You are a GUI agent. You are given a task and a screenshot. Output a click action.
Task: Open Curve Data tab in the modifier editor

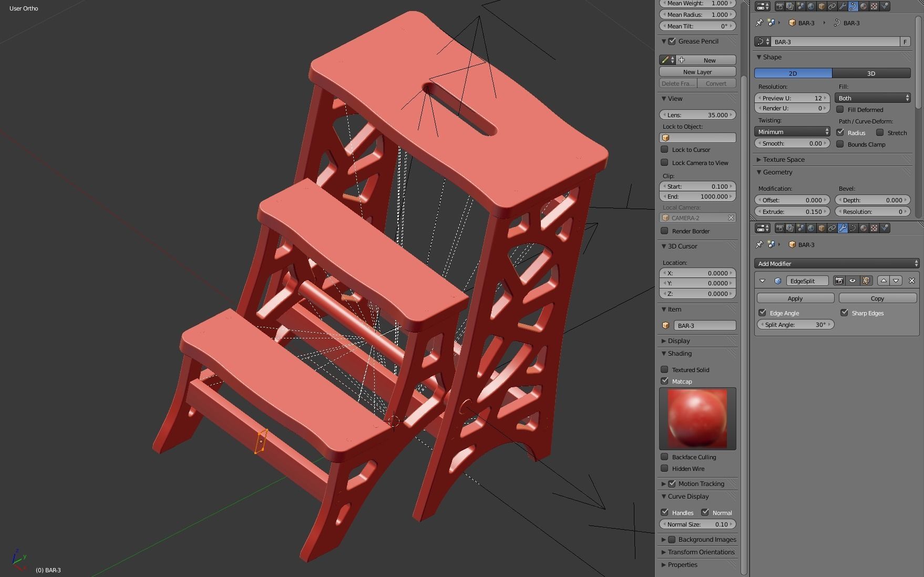pos(853,228)
